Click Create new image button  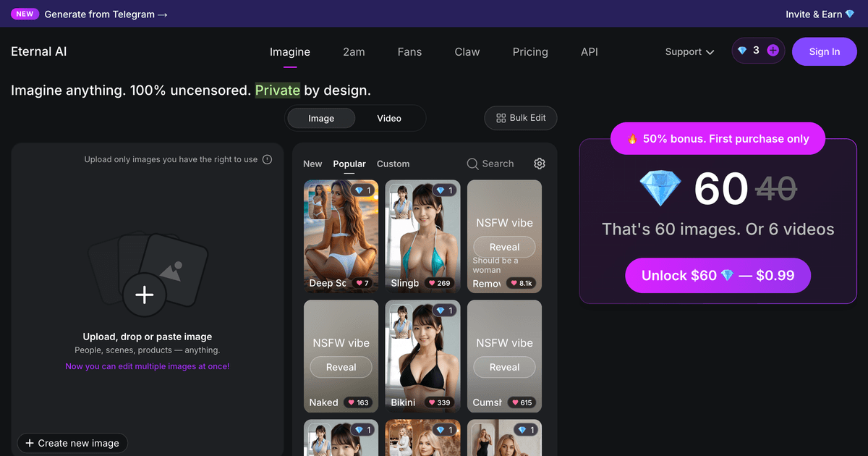pos(72,443)
